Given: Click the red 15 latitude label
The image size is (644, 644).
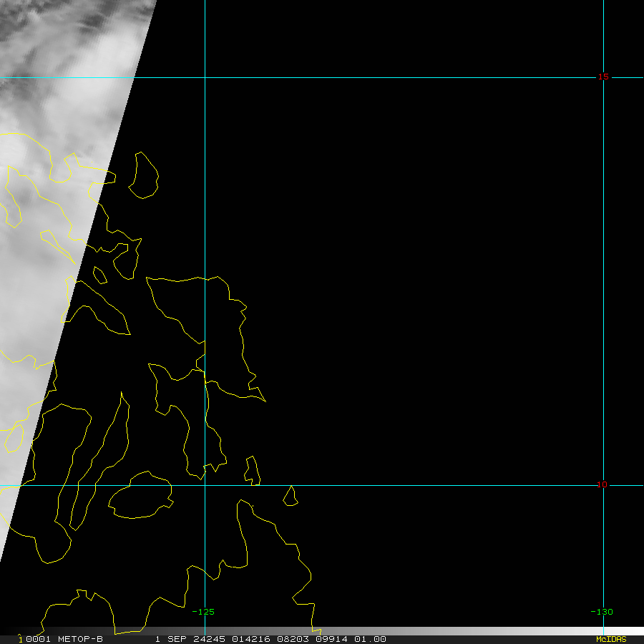Looking at the screenshot, I should coord(603,77).
